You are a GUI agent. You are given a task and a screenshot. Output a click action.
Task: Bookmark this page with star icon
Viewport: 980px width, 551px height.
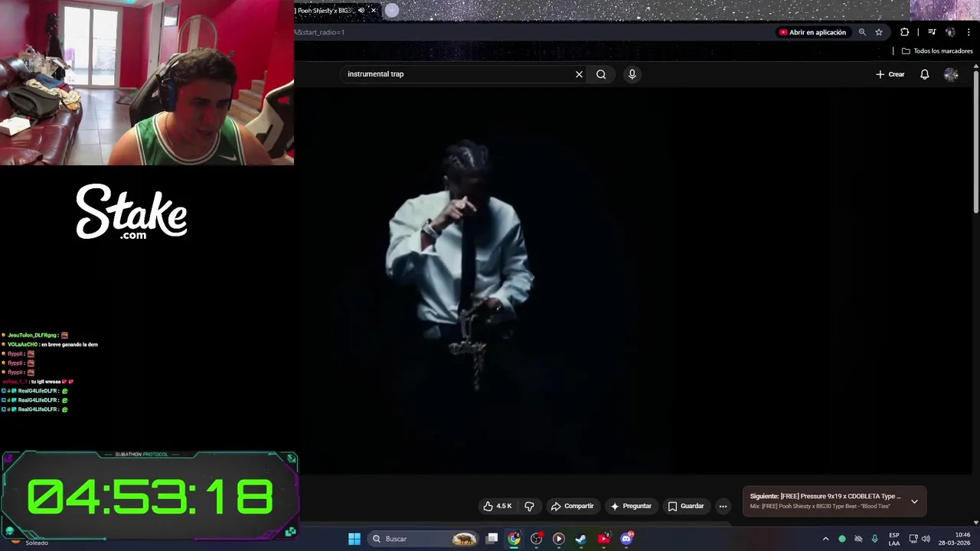click(879, 32)
